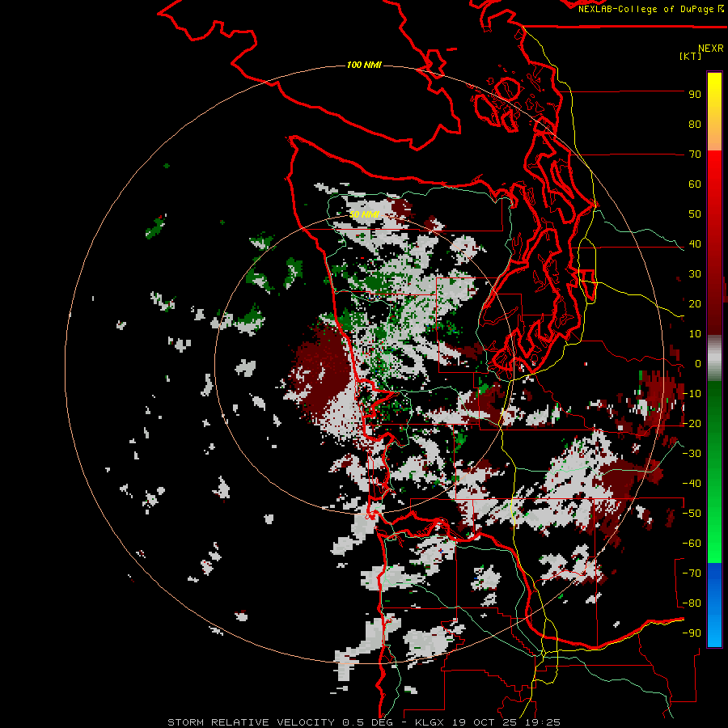Click the 90 value on velocity scale
The image size is (728, 728).
tap(695, 95)
